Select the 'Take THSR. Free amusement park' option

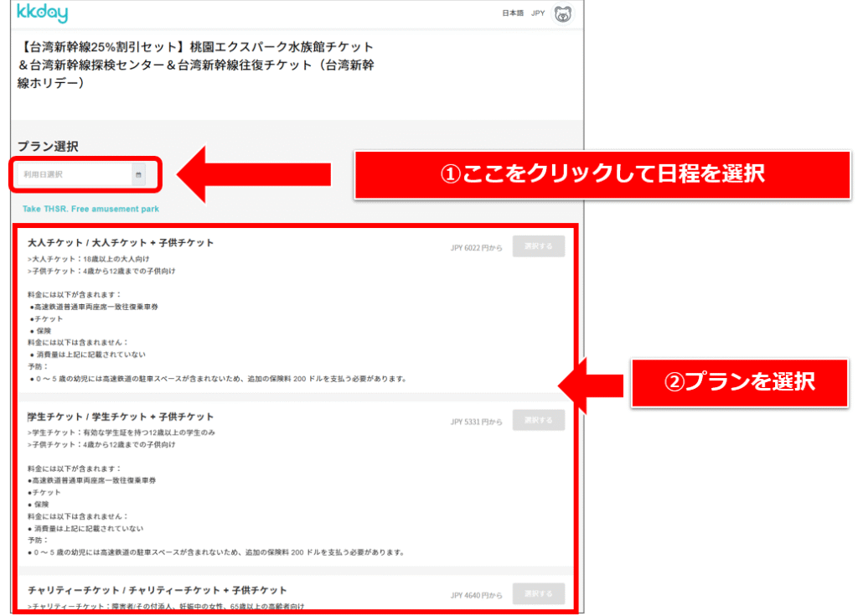pos(90,210)
